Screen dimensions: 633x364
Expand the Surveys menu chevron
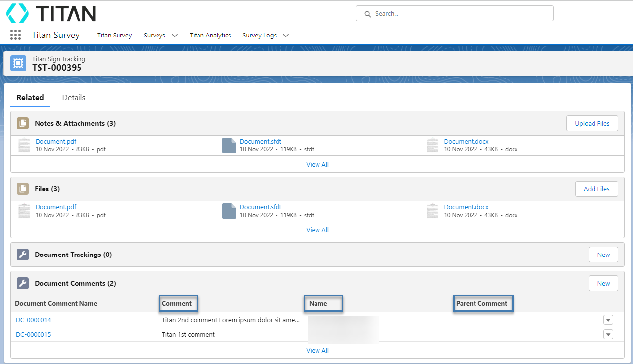click(174, 36)
